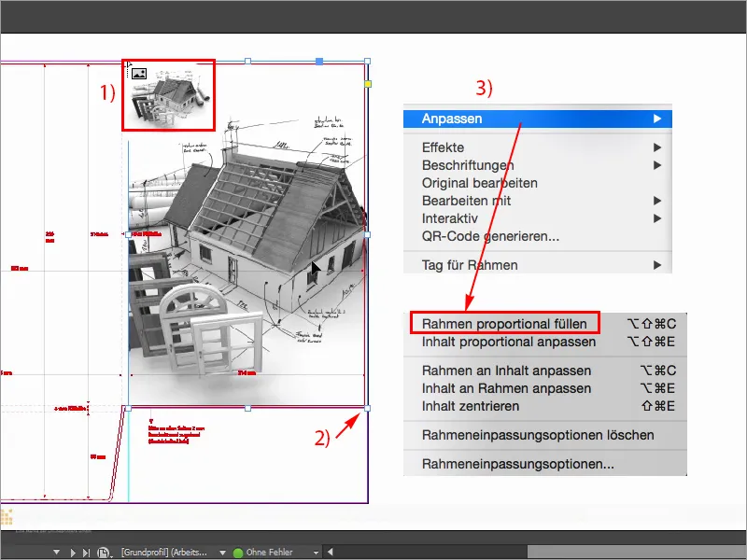
Task: Open the Interaktiv submenu
Action: (x=538, y=218)
